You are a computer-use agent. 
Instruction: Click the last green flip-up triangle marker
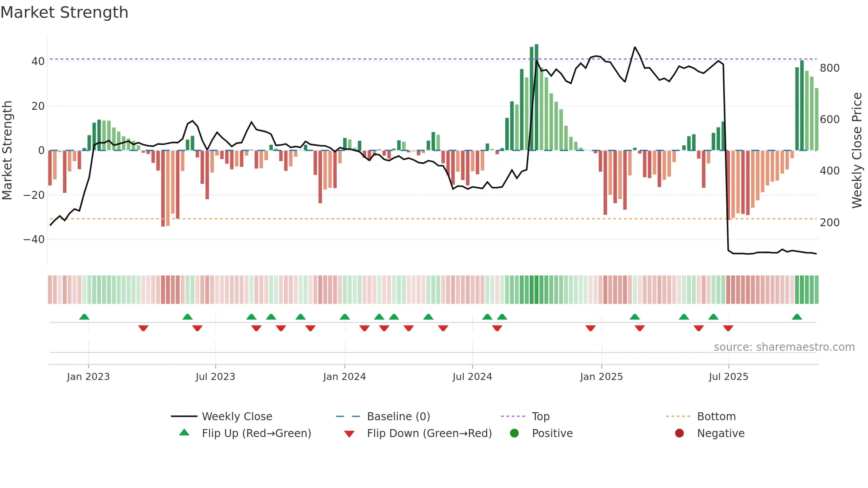(x=797, y=317)
